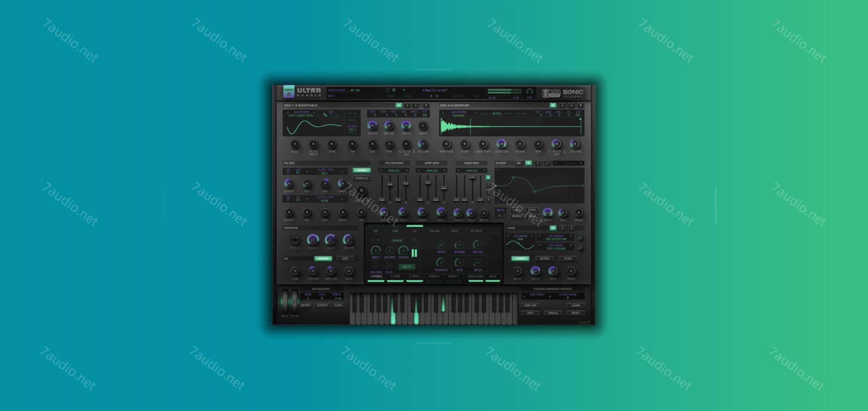This screenshot has height=411, width=868.
Task: Enable PARALLEL filter routing
Action: 362,178
